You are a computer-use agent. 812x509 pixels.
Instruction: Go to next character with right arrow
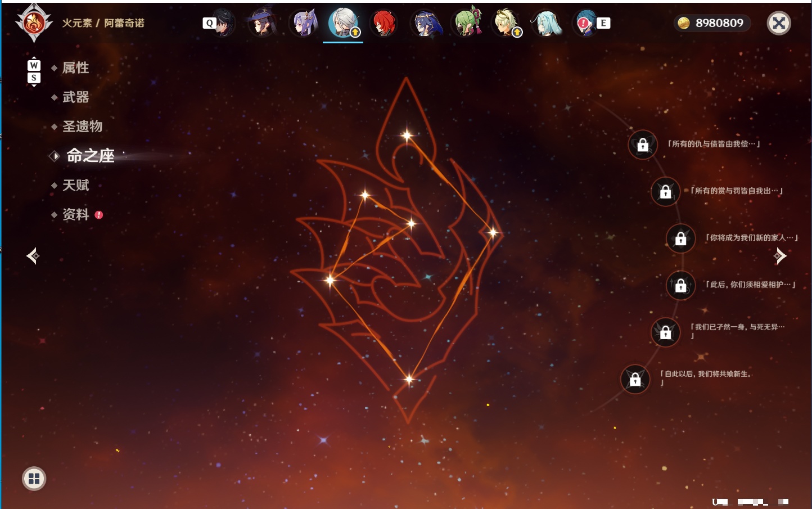780,256
